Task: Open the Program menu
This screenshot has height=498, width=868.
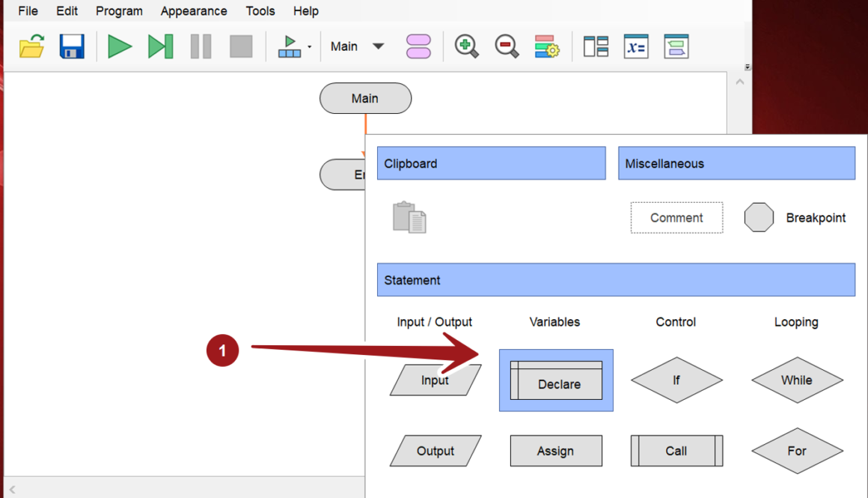Action: [119, 11]
